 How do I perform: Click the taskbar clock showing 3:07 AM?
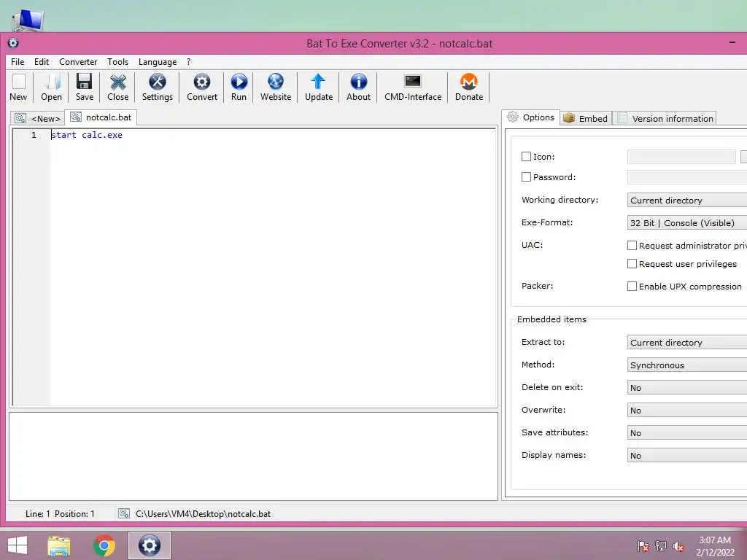coord(715,545)
